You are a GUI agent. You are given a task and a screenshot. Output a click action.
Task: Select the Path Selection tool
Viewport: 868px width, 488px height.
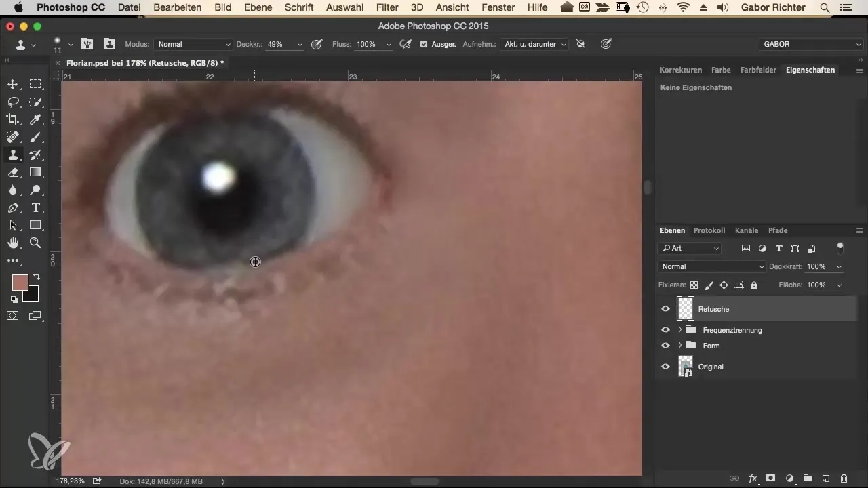(x=13, y=226)
